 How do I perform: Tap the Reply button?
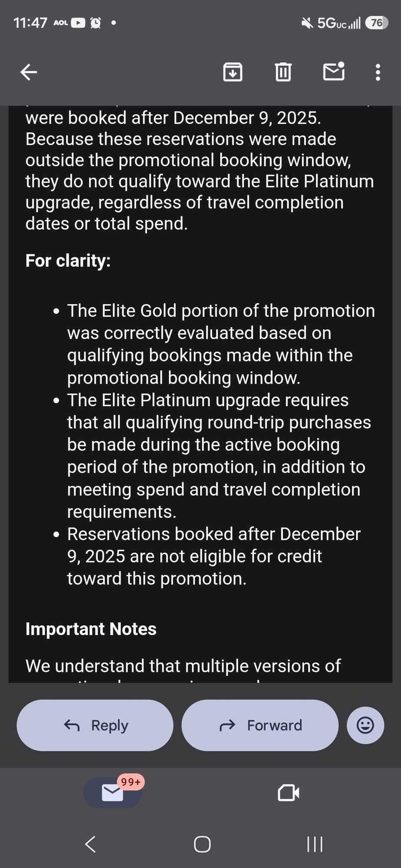pyautogui.click(x=95, y=725)
